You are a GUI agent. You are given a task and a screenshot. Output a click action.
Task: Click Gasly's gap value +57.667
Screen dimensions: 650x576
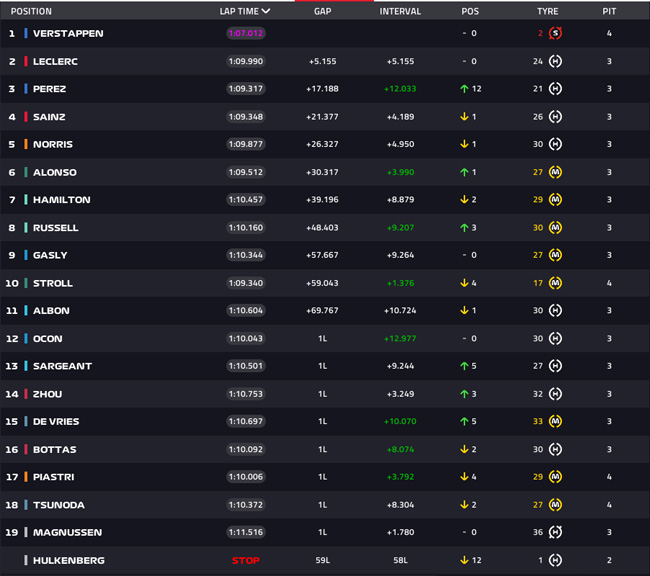[323, 255]
